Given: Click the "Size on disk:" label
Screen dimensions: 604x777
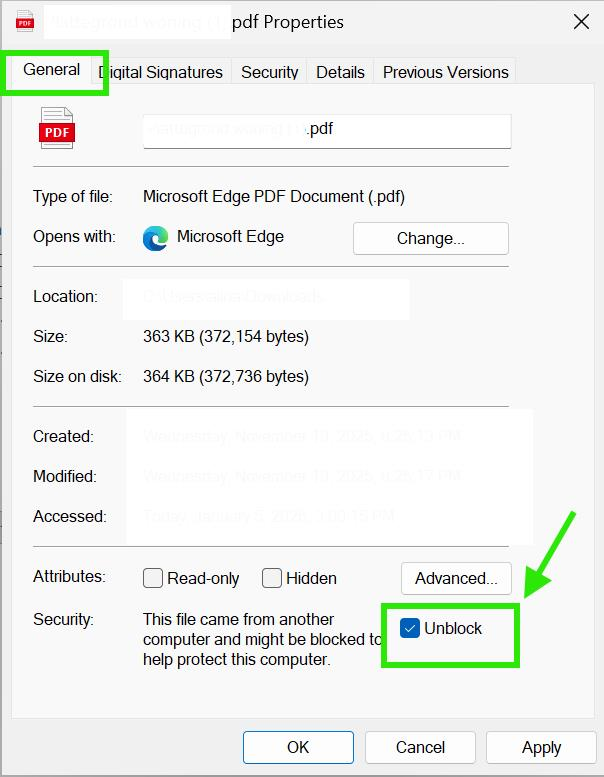Looking at the screenshot, I should [77, 377].
